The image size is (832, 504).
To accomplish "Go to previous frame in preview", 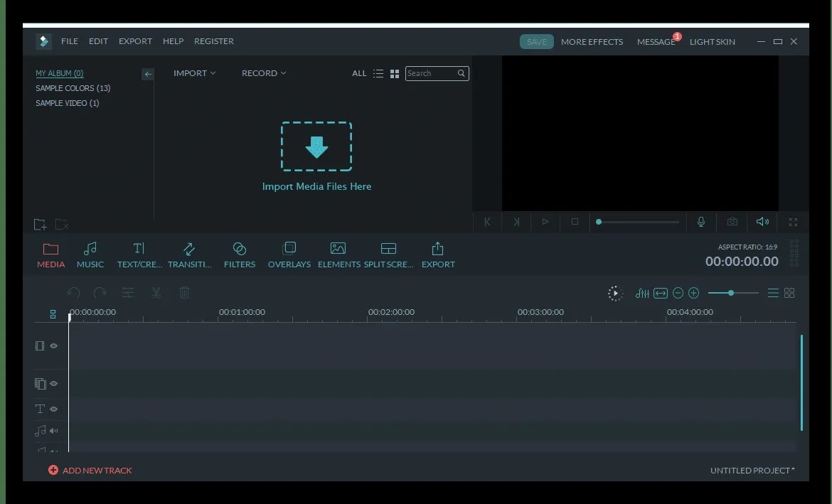I will tap(487, 222).
